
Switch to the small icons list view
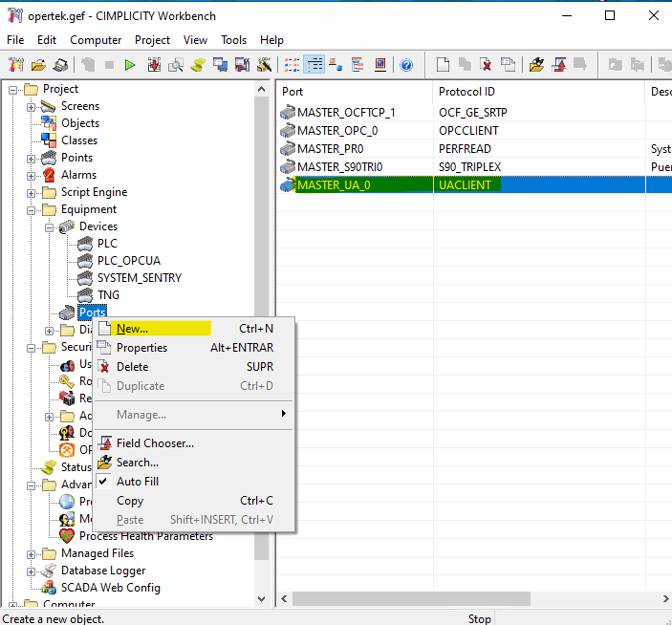pos(293,65)
